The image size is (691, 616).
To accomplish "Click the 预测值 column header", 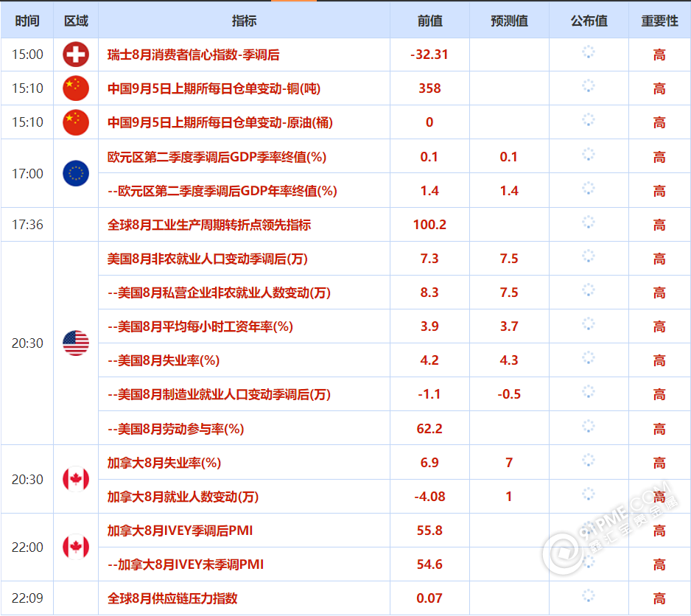I will tap(510, 21).
